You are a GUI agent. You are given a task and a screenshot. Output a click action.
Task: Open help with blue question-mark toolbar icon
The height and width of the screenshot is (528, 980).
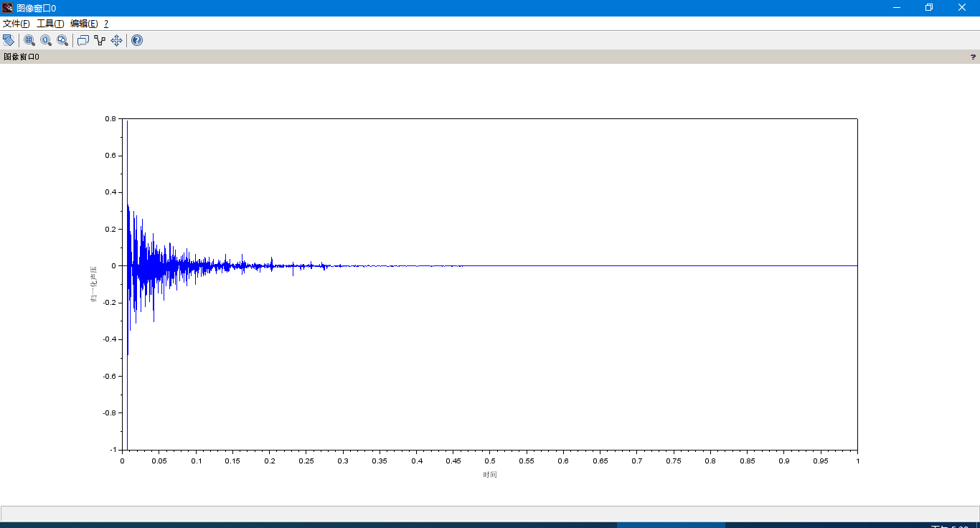click(137, 40)
